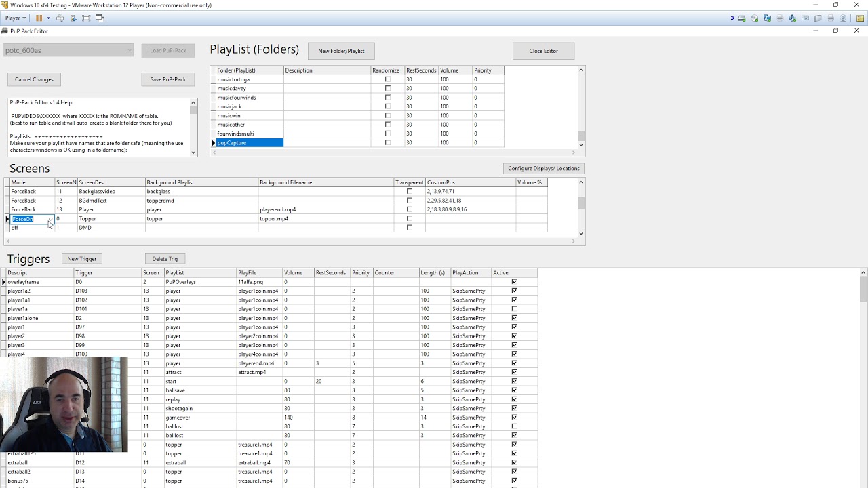Click the playerend.mp4 background filename cell in Screens
The image size is (868, 488).
pyautogui.click(x=326, y=209)
